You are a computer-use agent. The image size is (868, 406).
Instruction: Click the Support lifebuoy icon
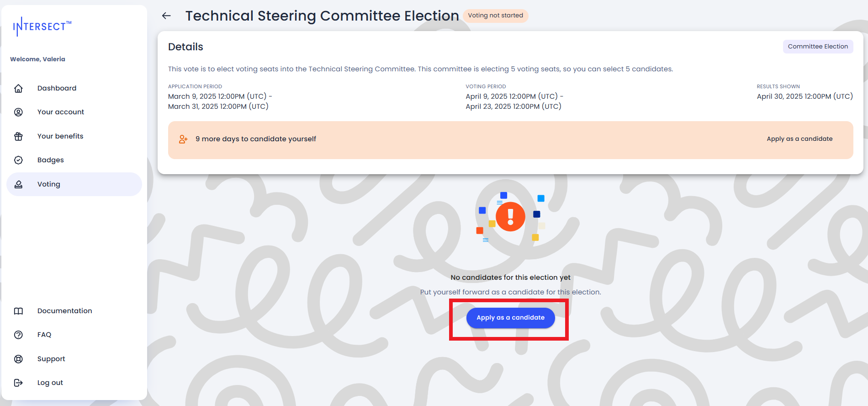pos(18,359)
